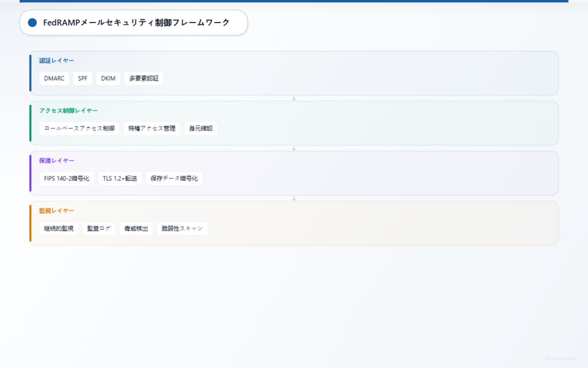Expand the arrow above the 監視レイヤー section

pos(294,198)
